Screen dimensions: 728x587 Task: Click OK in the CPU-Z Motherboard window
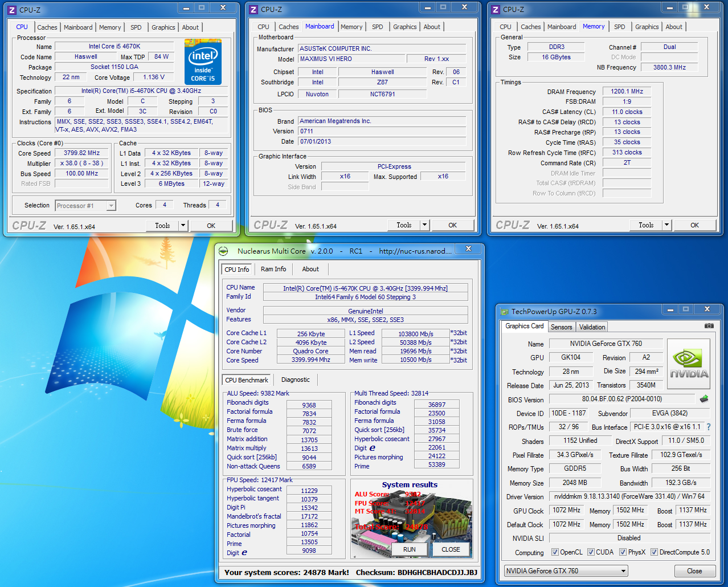[453, 225]
